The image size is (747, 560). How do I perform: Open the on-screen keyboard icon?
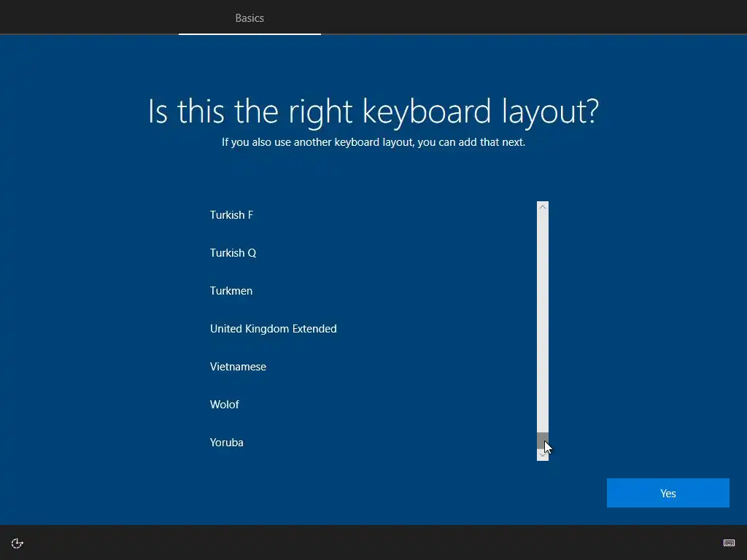coord(729,542)
